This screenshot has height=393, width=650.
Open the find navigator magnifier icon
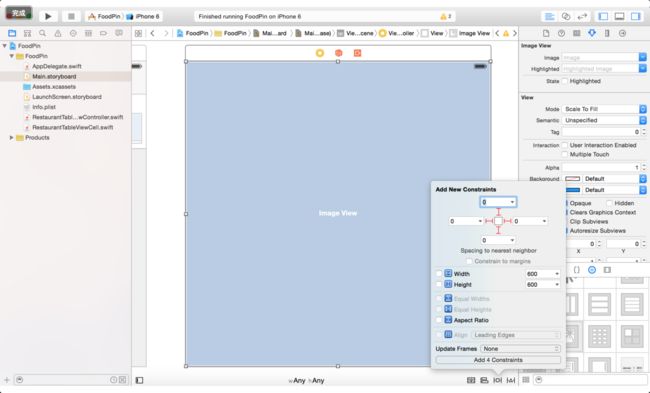tap(42, 33)
